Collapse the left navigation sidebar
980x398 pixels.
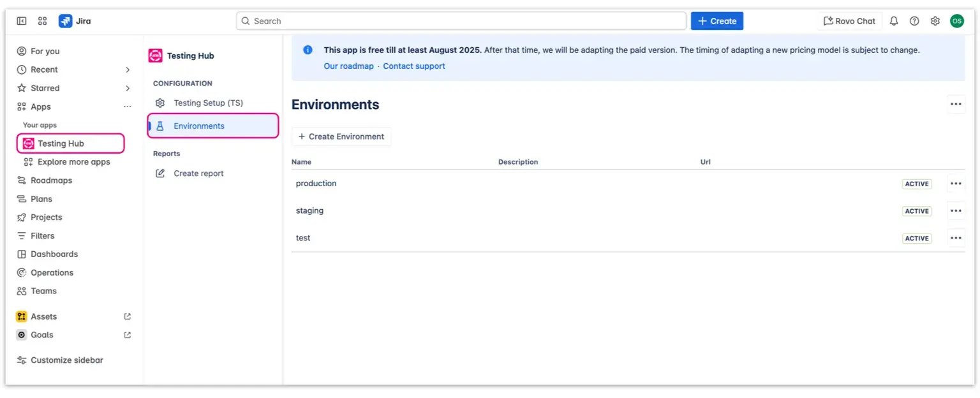tap(21, 20)
